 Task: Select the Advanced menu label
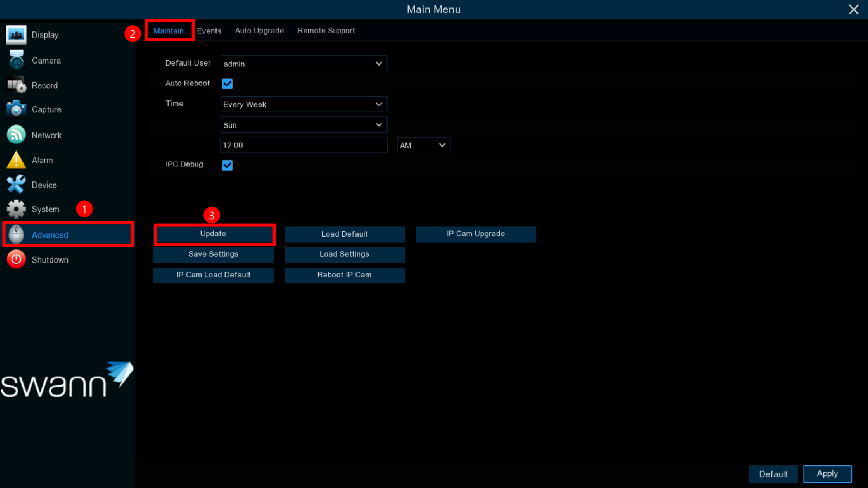[x=50, y=235]
